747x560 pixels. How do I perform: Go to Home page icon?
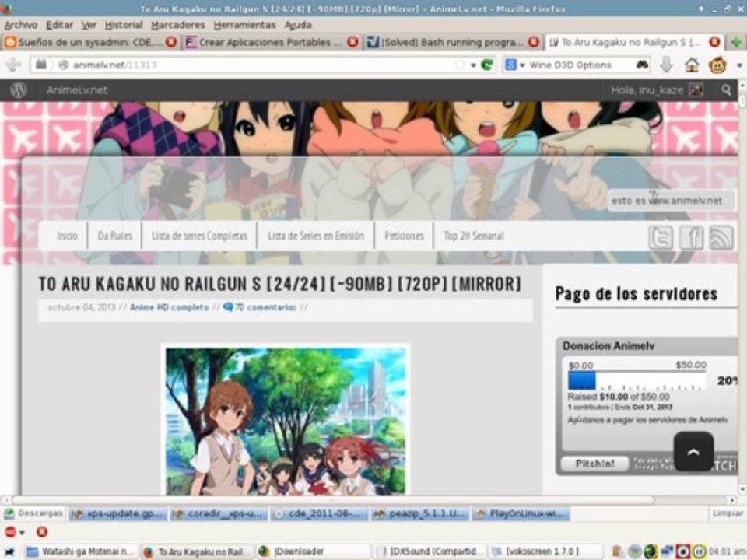[x=692, y=65]
